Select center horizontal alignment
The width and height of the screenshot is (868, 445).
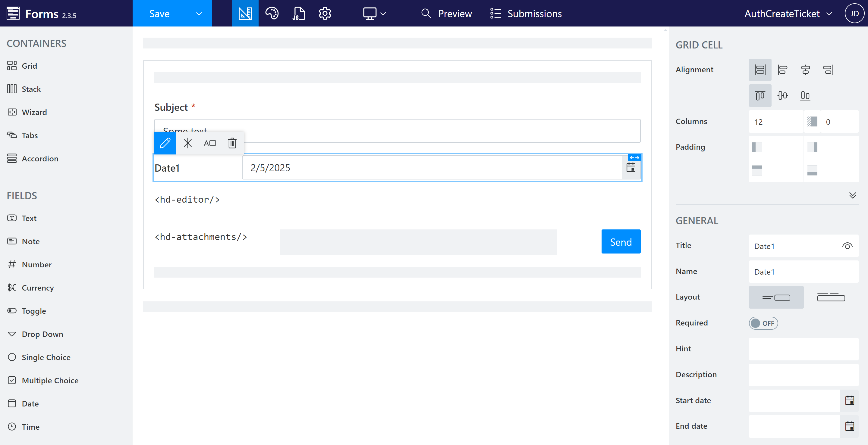pyautogui.click(x=805, y=70)
